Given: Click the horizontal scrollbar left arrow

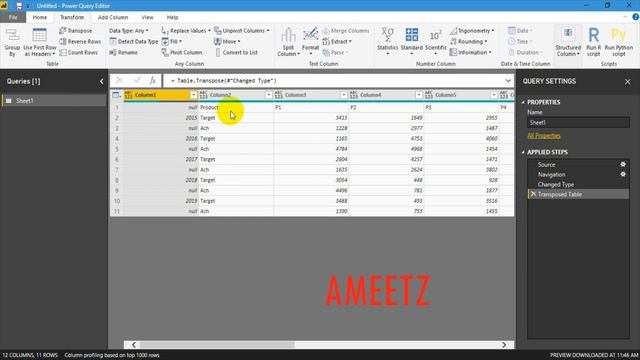Looking at the screenshot, I should (x=133, y=345).
